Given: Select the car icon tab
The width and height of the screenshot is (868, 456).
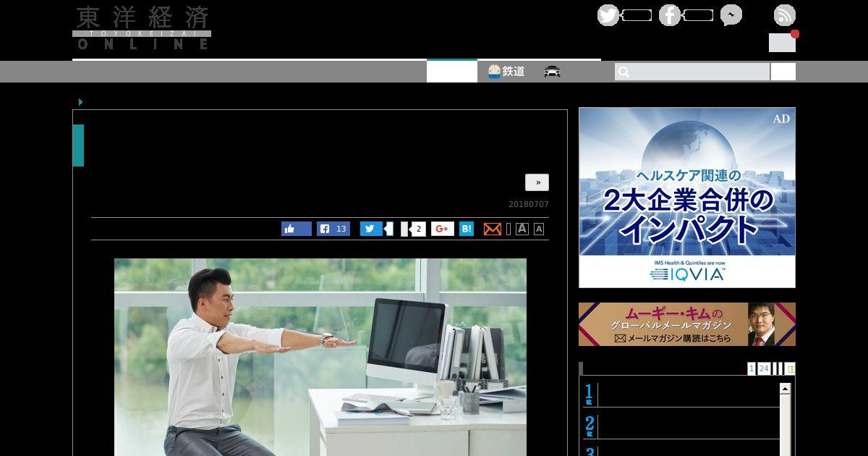Looking at the screenshot, I should pos(553,72).
